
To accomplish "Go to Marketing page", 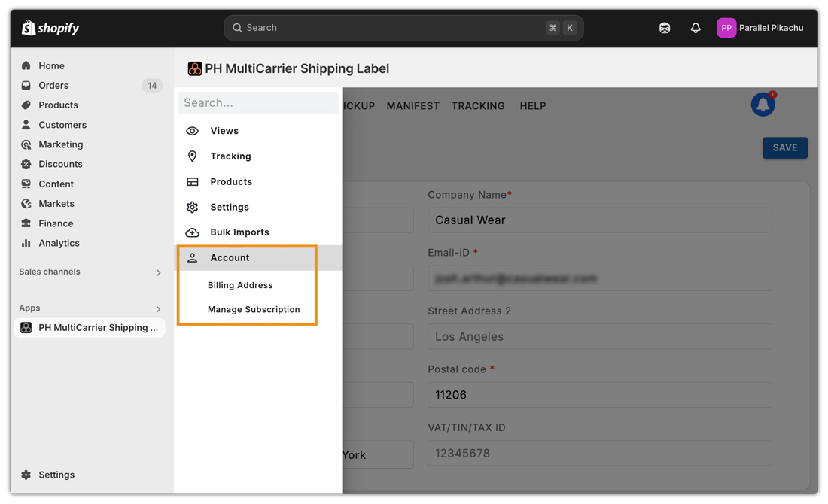I will (x=61, y=144).
